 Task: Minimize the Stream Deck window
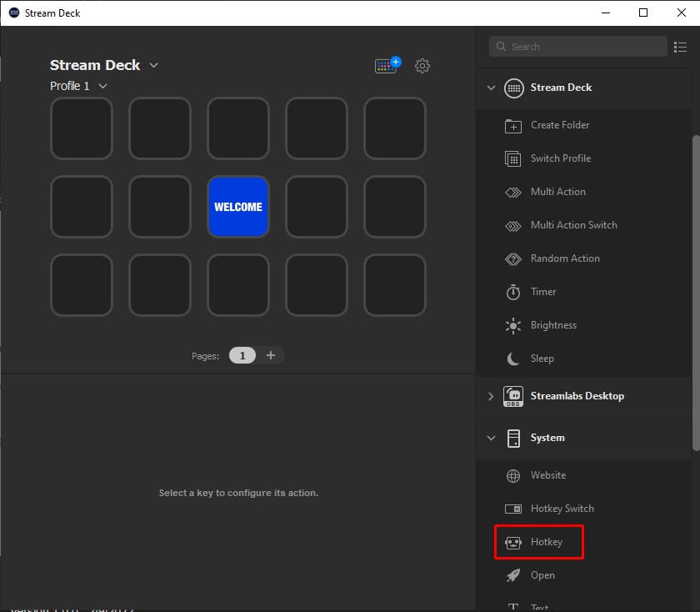click(x=606, y=13)
